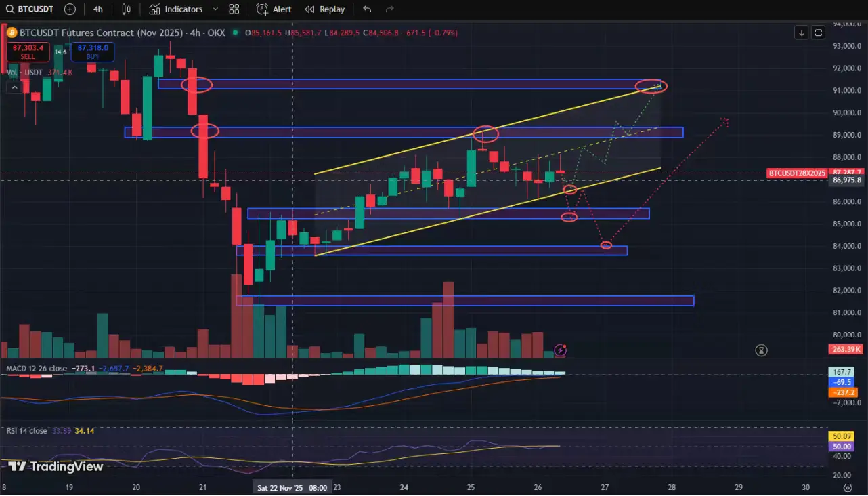Click the BTCUSDT28X2025 price label tag
This screenshot has height=496, width=868.
click(x=798, y=173)
